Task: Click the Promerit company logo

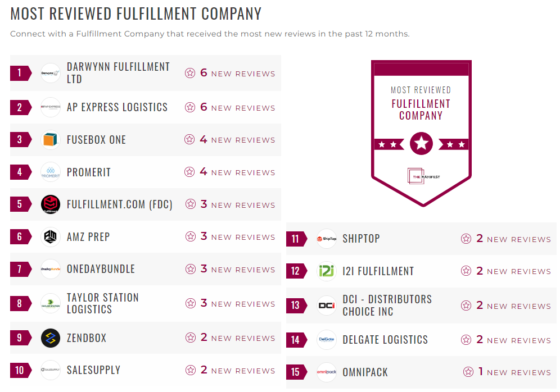Action: pyautogui.click(x=51, y=172)
